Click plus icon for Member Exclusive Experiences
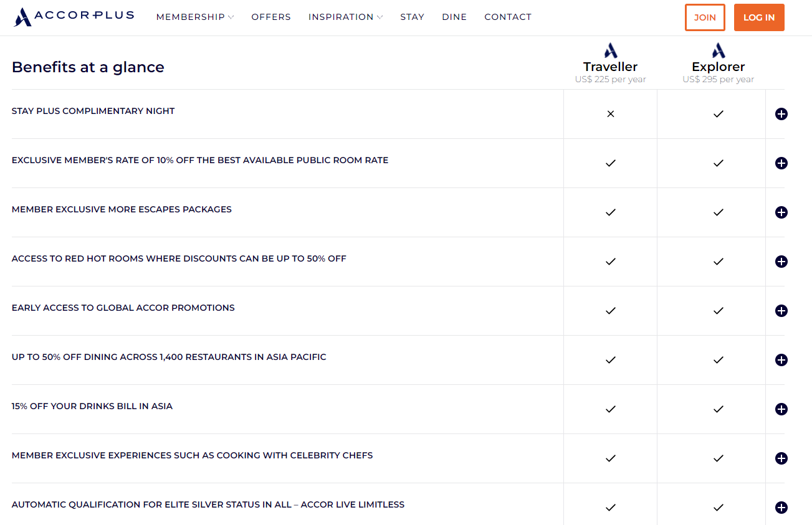This screenshot has height=525, width=812. [x=781, y=458]
